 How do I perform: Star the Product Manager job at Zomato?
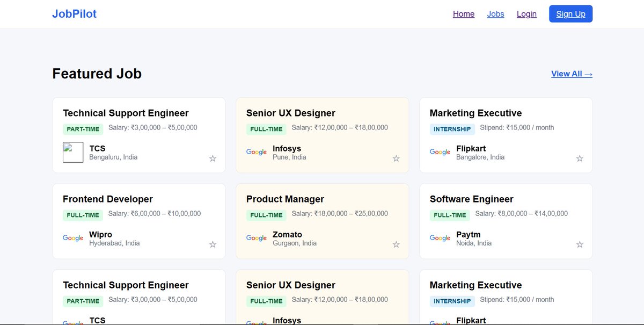[x=396, y=244]
